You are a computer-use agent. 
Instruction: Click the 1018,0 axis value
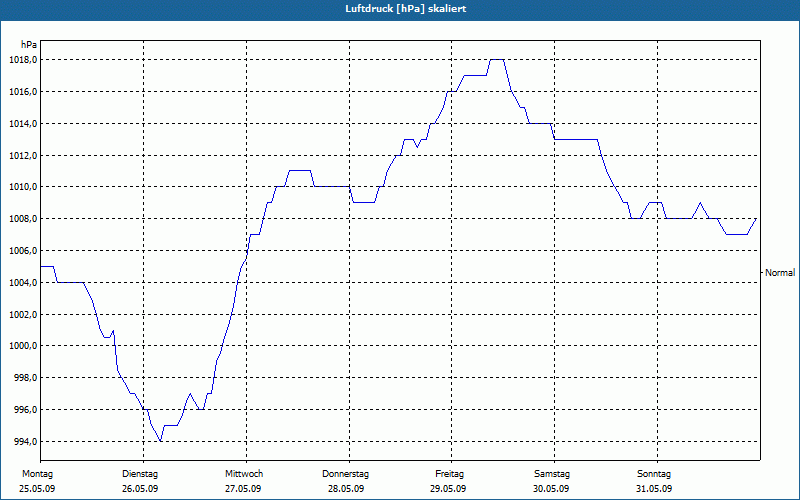pos(22,60)
